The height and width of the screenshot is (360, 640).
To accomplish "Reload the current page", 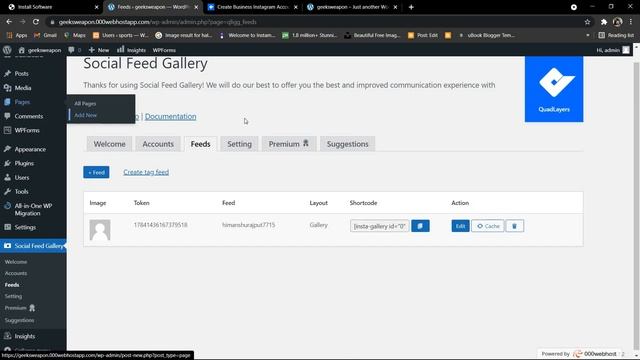I will click(36, 22).
